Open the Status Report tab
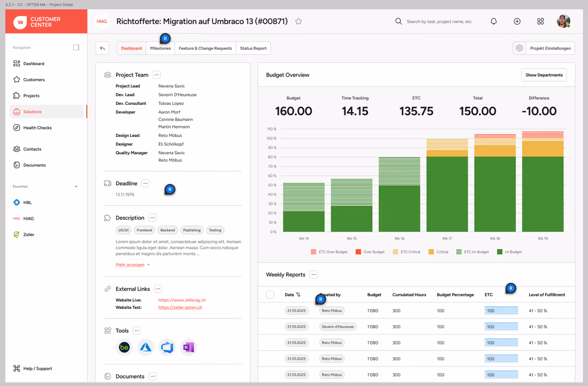Viewport: 588px width, 386px height. coord(253,48)
